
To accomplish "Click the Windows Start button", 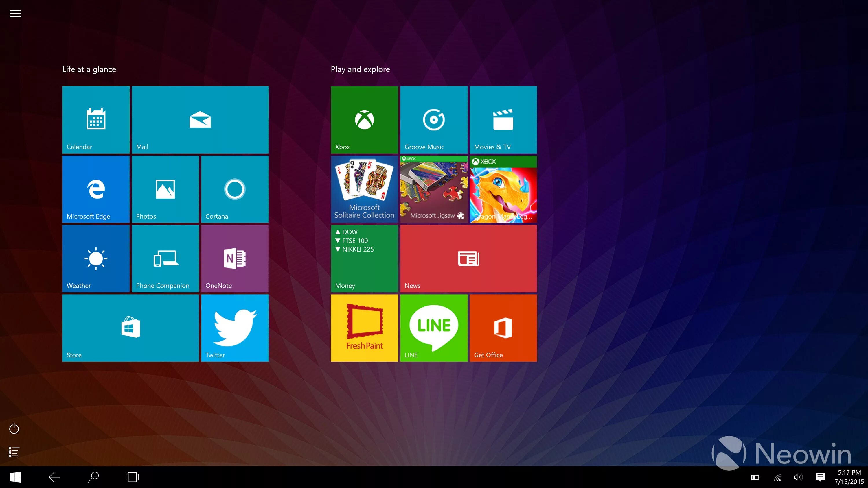I will pos(15,477).
